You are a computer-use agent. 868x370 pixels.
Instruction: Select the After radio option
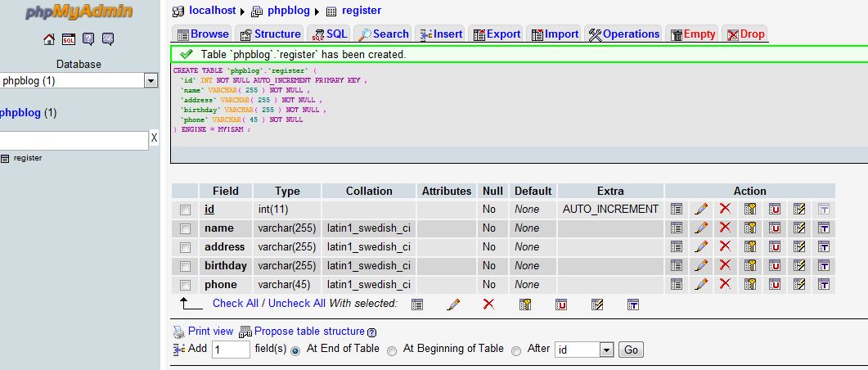(x=516, y=350)
